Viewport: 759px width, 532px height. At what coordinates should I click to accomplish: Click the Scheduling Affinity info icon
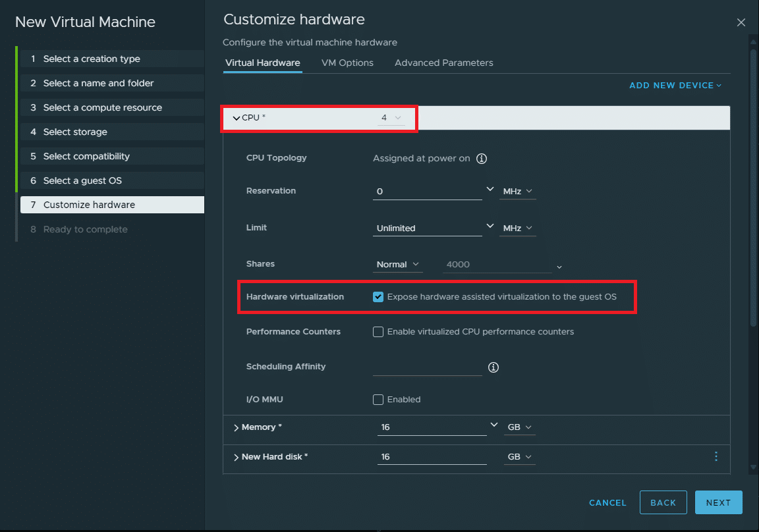click(493, 367)
